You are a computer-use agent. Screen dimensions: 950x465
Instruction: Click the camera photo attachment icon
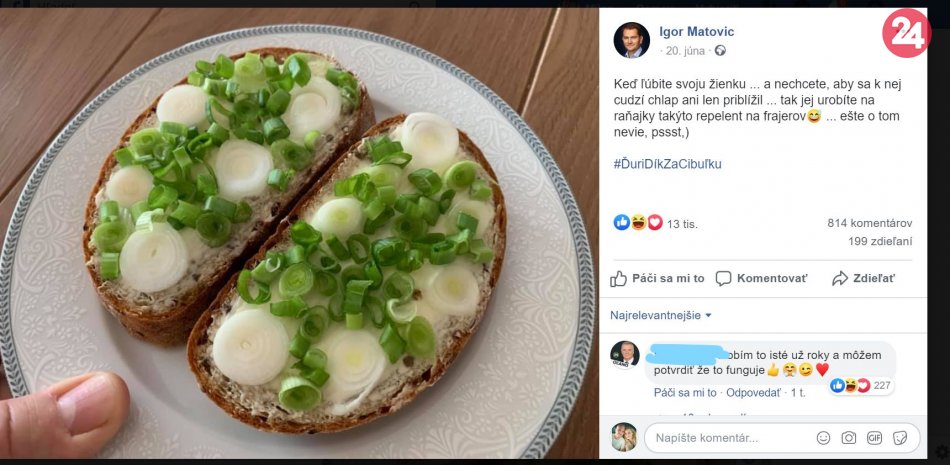[x=848, y=438]
